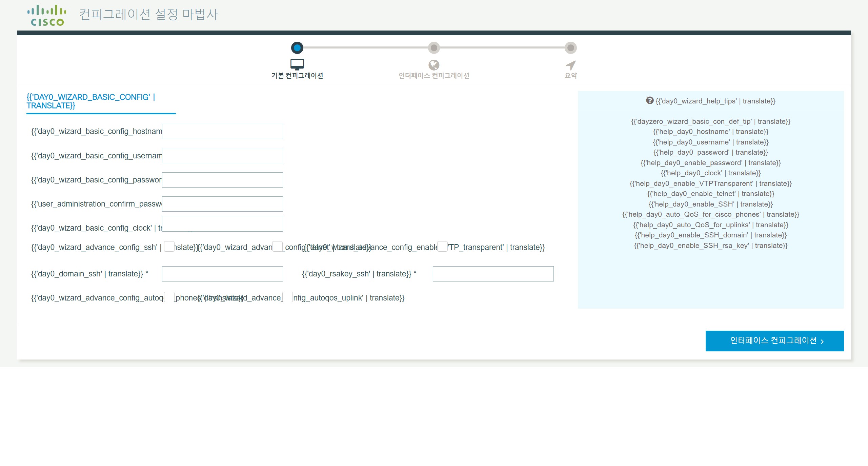Click the 인터페이스 컨피그레이션 next button

(774, 341)
